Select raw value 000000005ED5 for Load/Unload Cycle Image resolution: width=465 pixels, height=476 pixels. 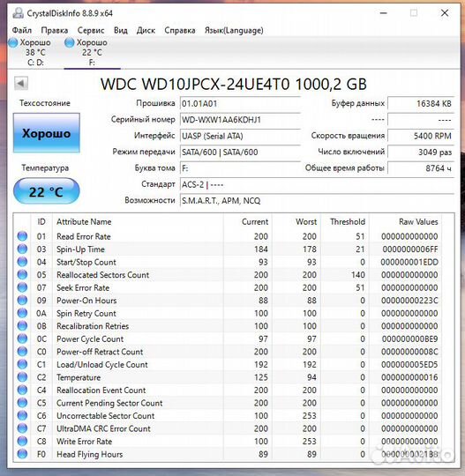(x=409, y=364)
